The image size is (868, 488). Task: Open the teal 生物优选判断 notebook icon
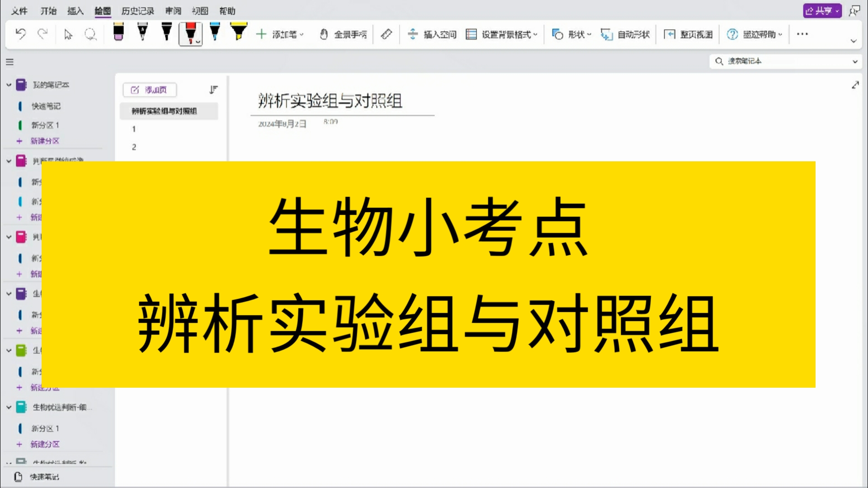21,407
